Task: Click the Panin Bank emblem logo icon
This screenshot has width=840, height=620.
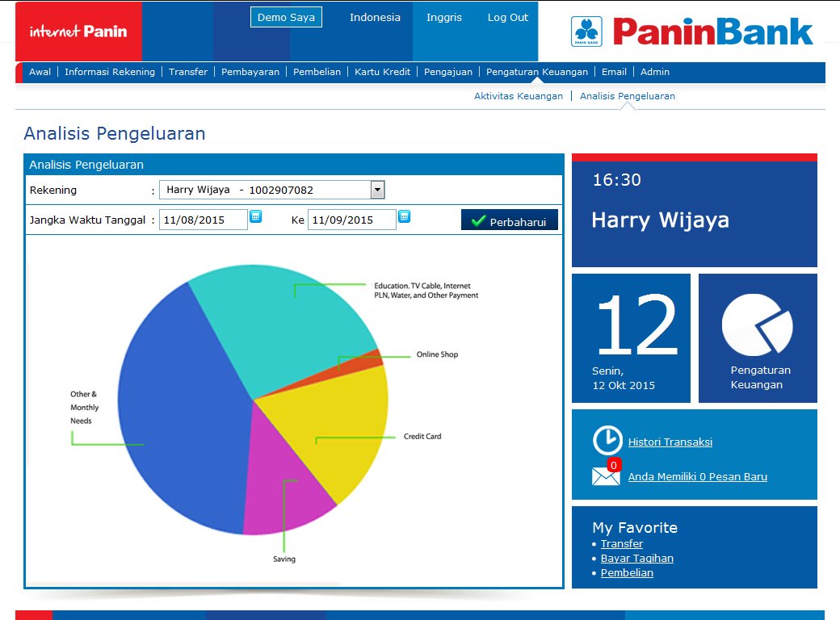Action: (586, 31)
